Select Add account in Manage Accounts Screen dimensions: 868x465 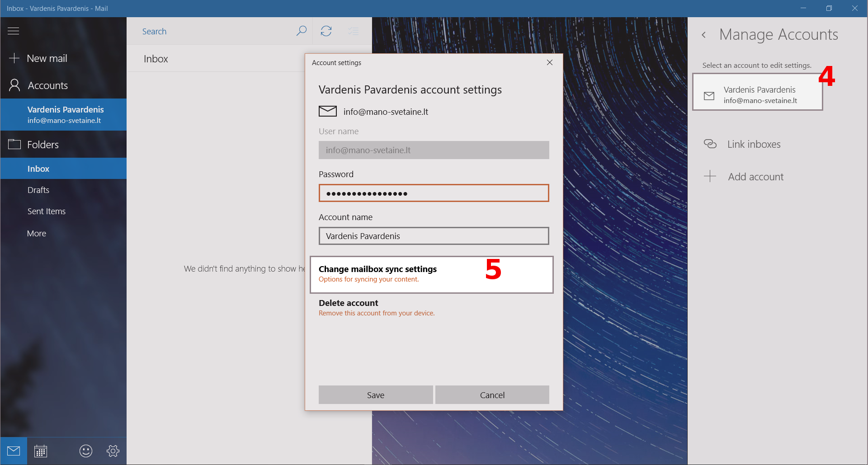[755, 177]
